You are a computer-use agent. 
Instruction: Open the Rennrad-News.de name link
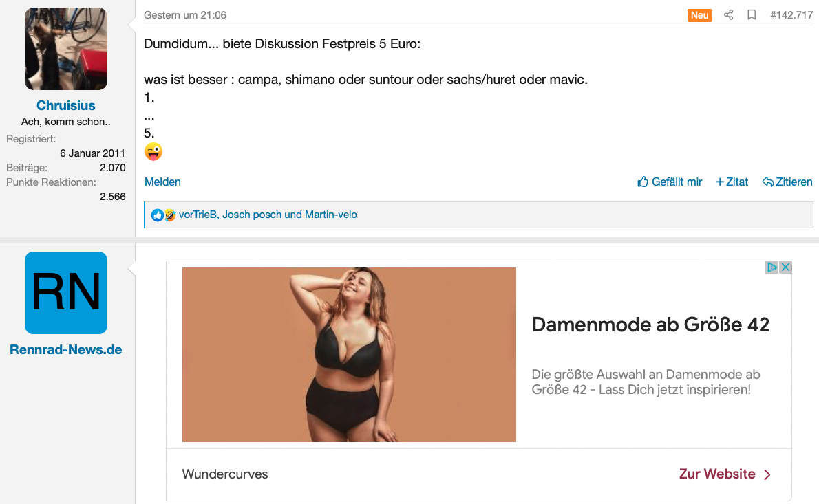pos(66,349)
